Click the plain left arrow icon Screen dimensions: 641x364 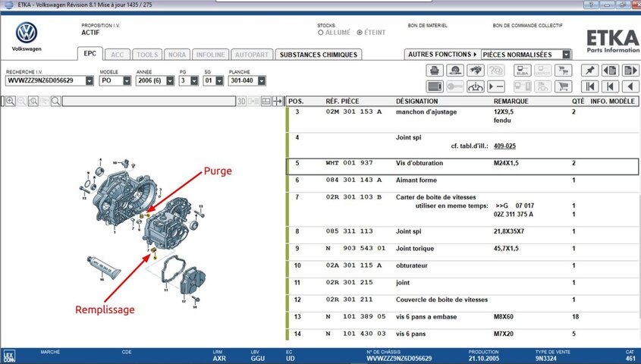click(630, 86)
